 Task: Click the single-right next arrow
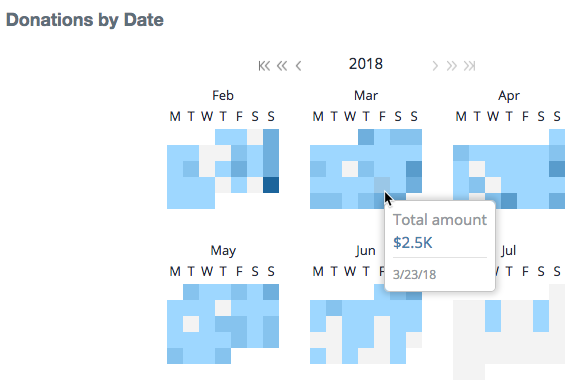click(435, 66)
